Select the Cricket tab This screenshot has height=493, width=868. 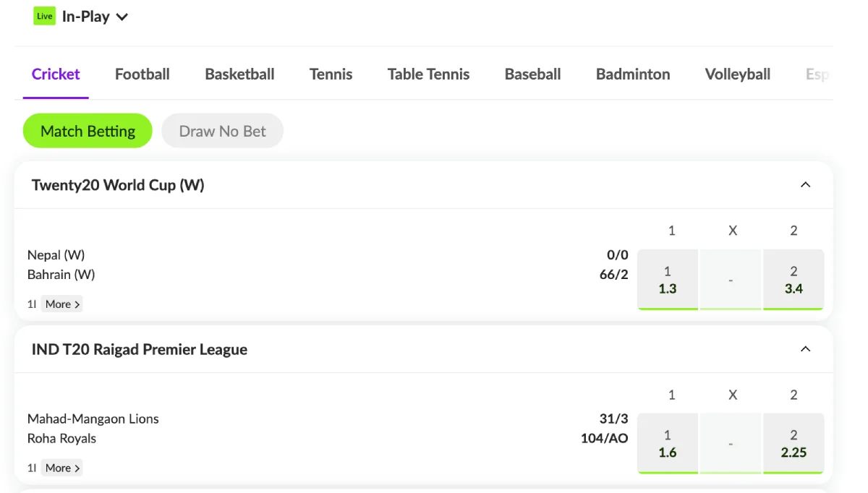tap(56, 74)
